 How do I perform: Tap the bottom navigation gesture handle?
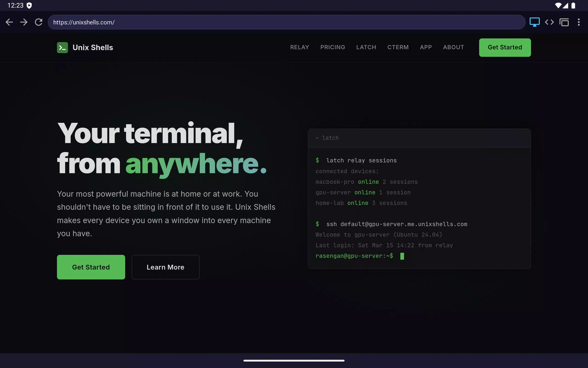tap(294, 360)
